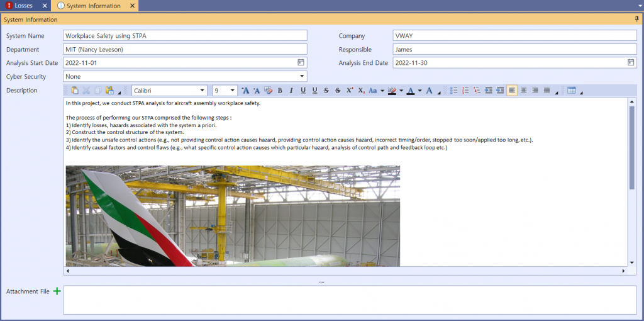Screen dimensions: 644x321
Task: Click the Description scroll up arrow
Action: point(631,101)
